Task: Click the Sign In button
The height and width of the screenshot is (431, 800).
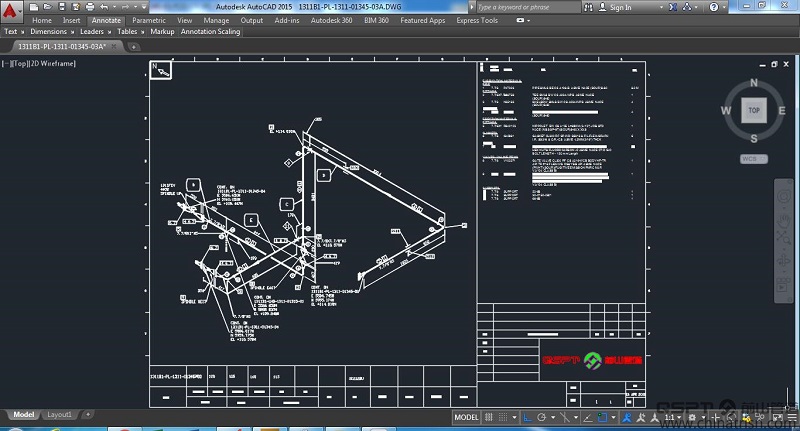Action: coord(620,7)
